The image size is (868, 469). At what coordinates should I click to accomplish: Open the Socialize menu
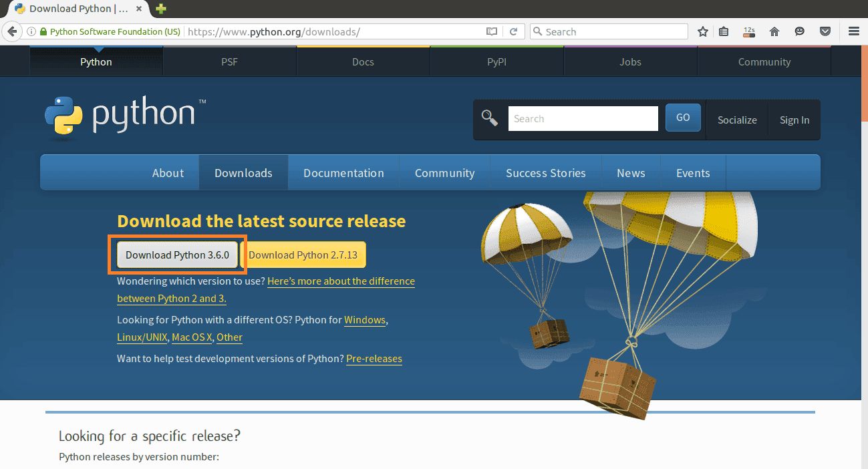pos(737,120)
